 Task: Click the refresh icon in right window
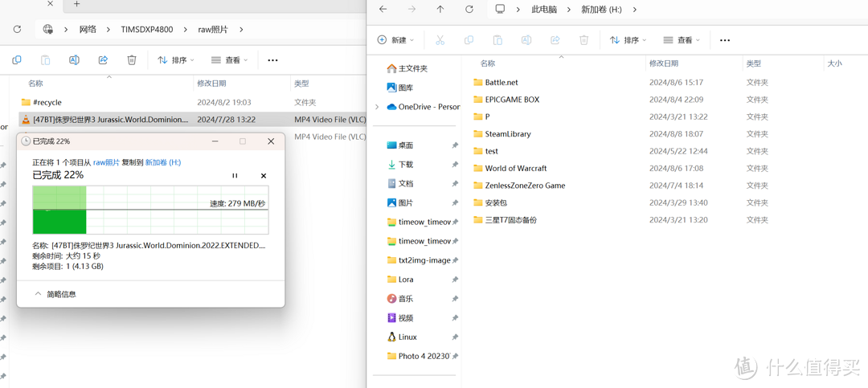469,10
